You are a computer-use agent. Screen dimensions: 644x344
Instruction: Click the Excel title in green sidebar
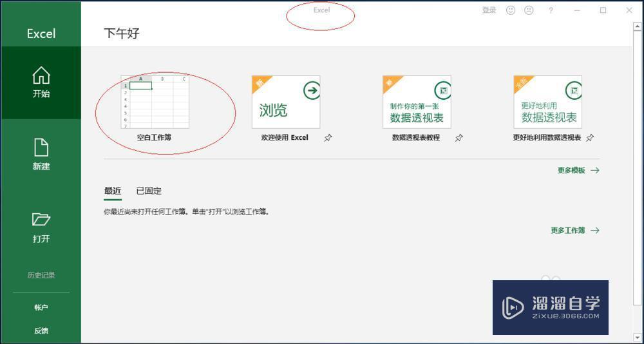(41, 33)
